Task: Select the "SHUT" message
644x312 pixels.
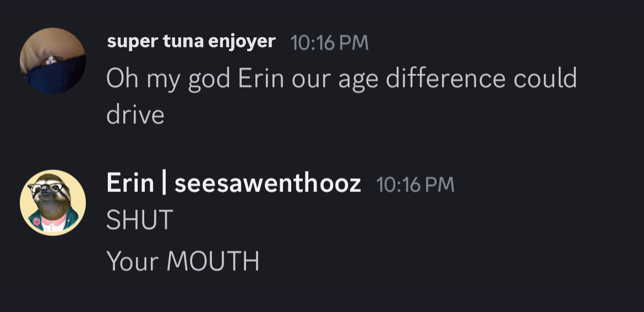Action: 140,221
